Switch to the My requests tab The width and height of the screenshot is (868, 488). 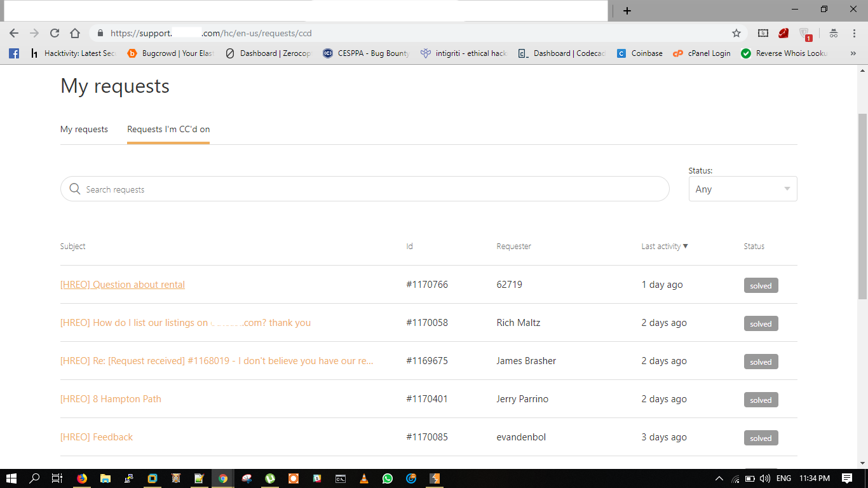[x=84, y=129]
